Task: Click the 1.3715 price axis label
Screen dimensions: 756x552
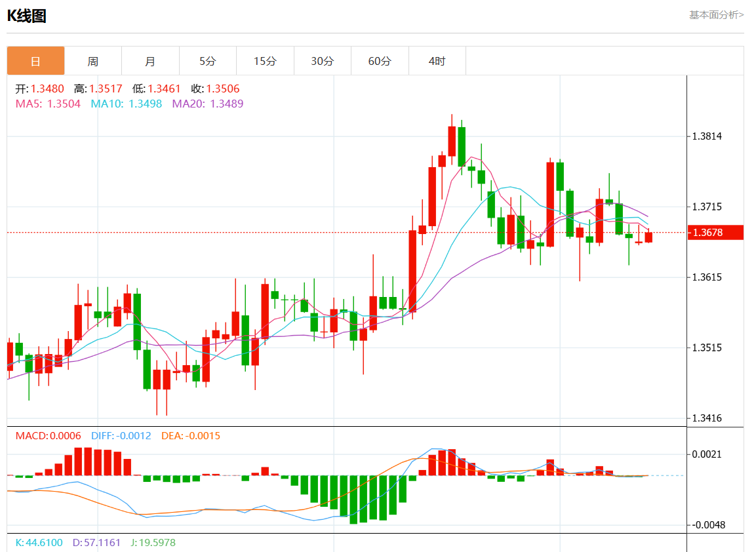Action: [707, 207]
